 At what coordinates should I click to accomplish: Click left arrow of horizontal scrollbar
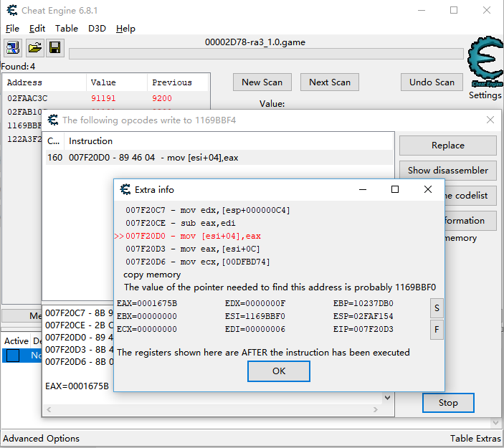[x=49, y=410]
